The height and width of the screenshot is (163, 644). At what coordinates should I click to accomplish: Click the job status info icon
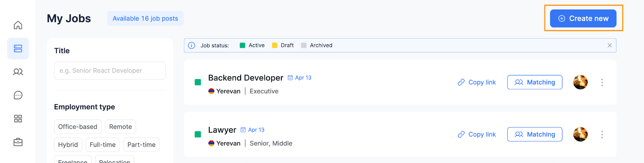coord(192,45)
